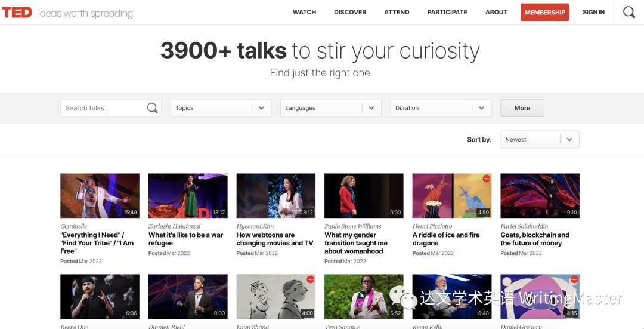
Task: Click the "Sort by:" label
Action: (x=479, y=139)
